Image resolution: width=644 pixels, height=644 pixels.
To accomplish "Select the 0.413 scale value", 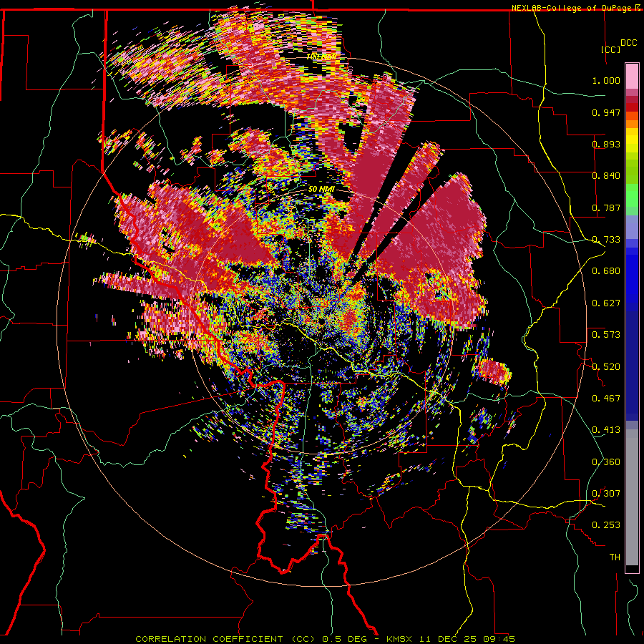I will [x=606, y=430].
